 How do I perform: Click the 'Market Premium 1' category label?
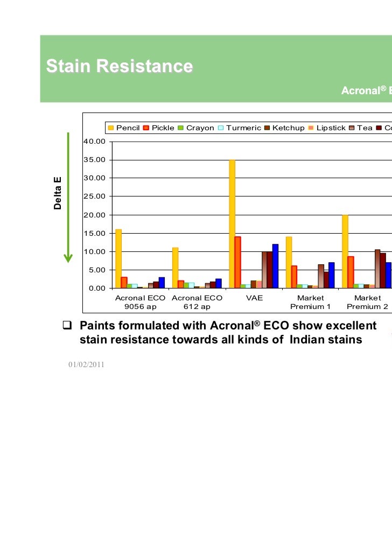(311, 303)
